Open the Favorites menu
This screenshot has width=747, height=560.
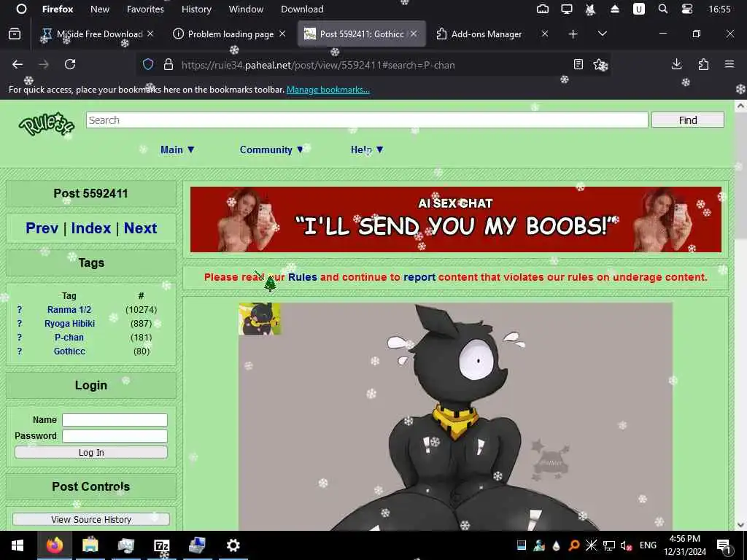pyautogui.click(x=145, y=9)
